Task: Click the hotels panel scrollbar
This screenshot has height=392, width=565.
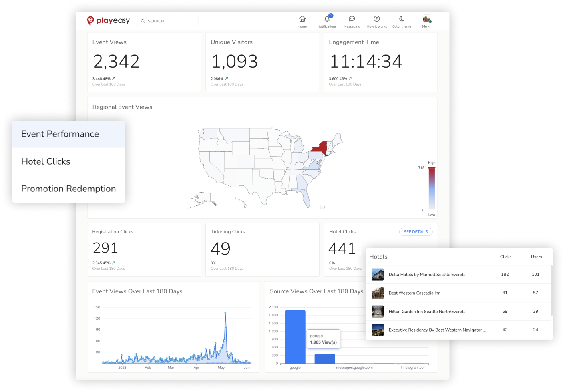Action: (x=551, y=290)
